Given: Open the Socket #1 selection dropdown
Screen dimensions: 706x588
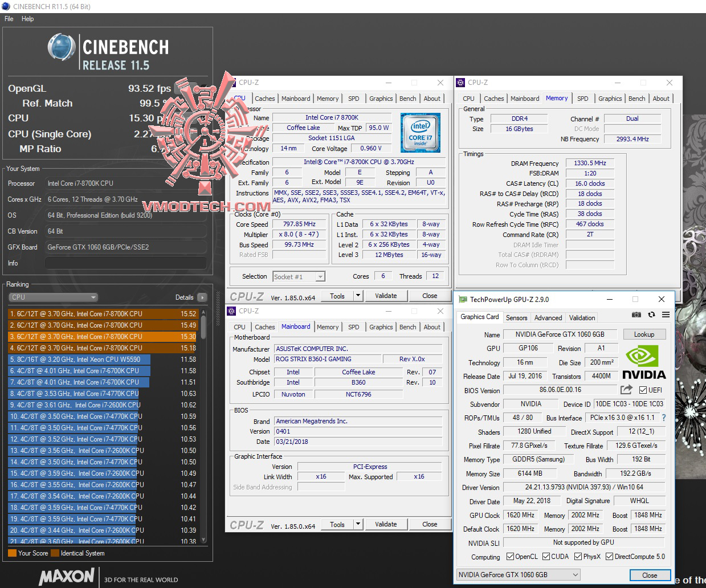Looking at the screenshot, I should point(299,277).
